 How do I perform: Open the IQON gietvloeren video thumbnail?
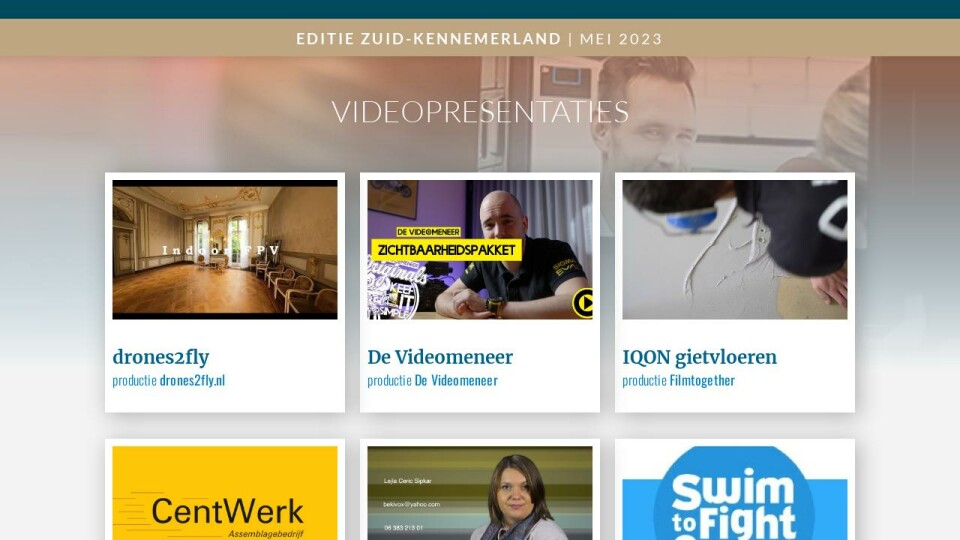click(x=735, y=249)
